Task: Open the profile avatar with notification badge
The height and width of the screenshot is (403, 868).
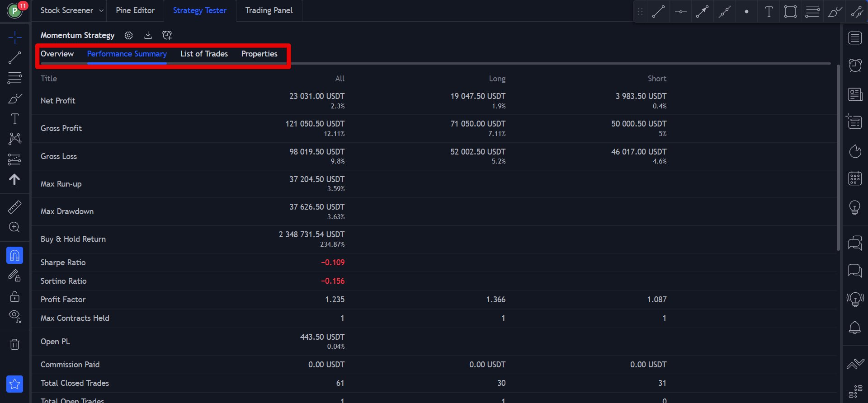Action: click(15, 10)
